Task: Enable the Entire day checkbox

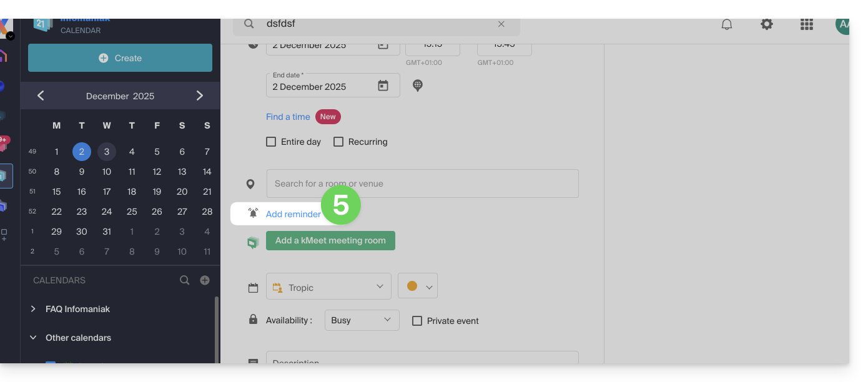Action: click(271, 142)
